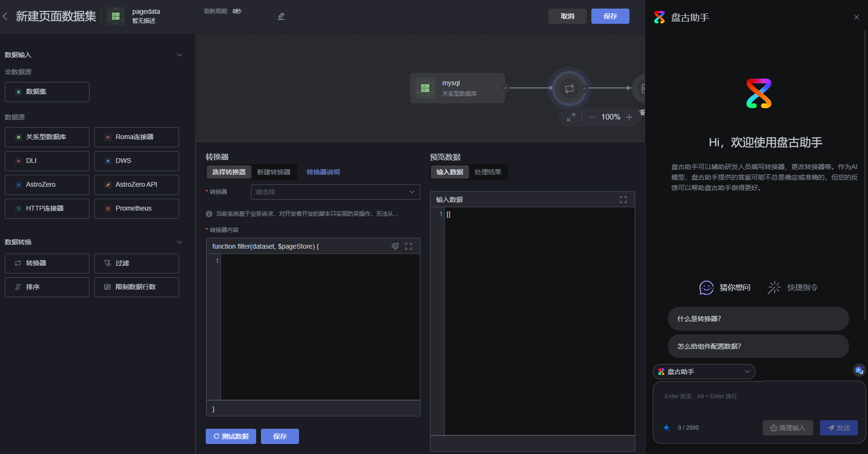Click the 测试数据 button
The height and width of the screenshot is (454, 868).
pos(231,436)
